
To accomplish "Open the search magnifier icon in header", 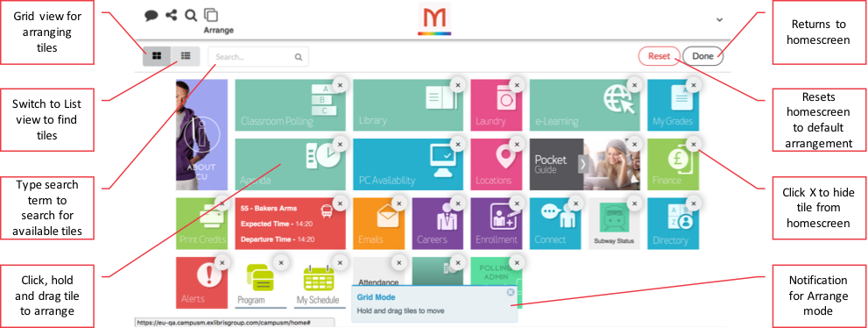I will pyautogui.click(x=190, y=16).
